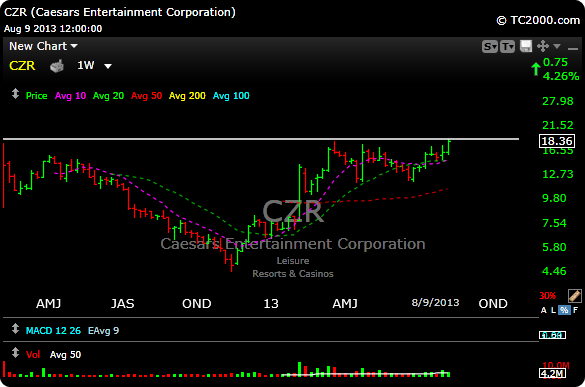
Task: Click the 18.36 current price label
Action: pos(557,141)
